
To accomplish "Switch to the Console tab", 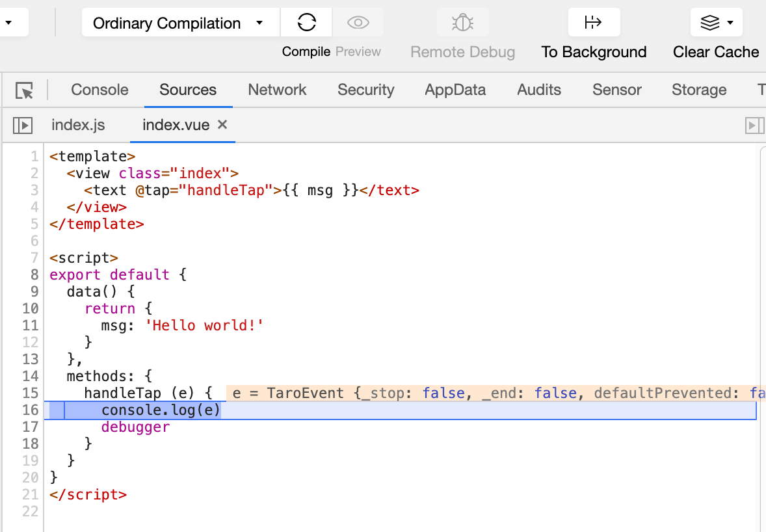I will coord(99,90).
